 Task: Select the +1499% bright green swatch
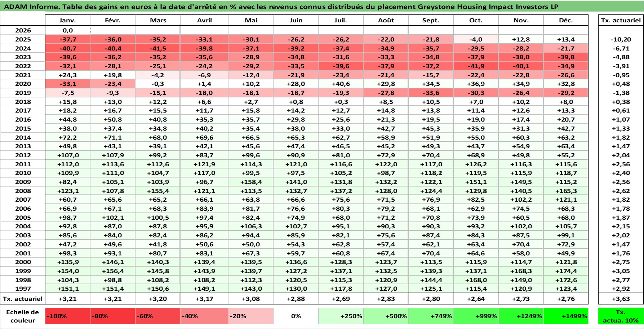click(x=566, y=316)
